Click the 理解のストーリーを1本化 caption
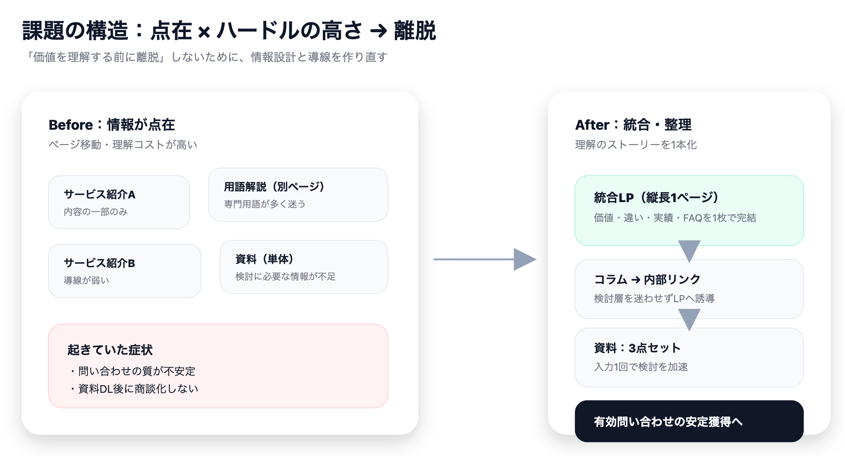Image resolution: width=845 pixels, height=456 pixels. [x=636, y=145]
